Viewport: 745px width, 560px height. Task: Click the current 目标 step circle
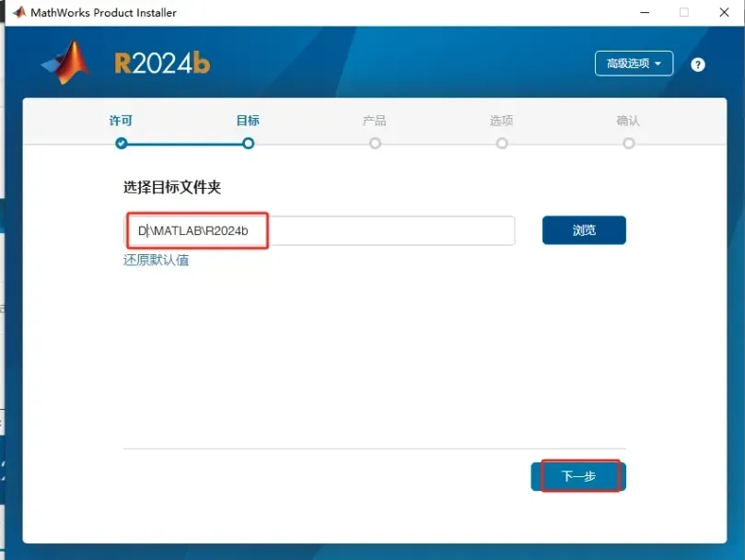click(x=248, y=143)
